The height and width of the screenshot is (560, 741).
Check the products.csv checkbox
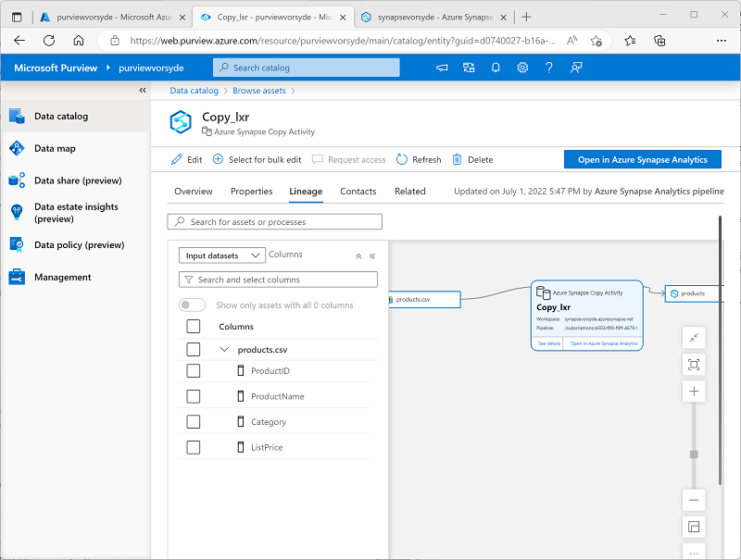tap(194, 349)
